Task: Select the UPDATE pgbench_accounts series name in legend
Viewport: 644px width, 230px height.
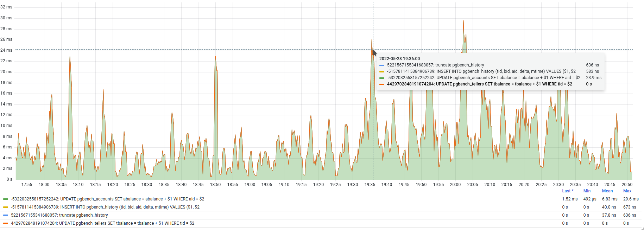Action: click(x=107, y=199)
